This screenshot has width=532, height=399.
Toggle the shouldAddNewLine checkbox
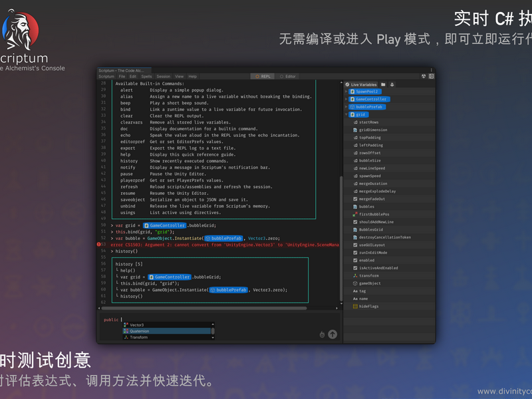click(x=355, y=222)
